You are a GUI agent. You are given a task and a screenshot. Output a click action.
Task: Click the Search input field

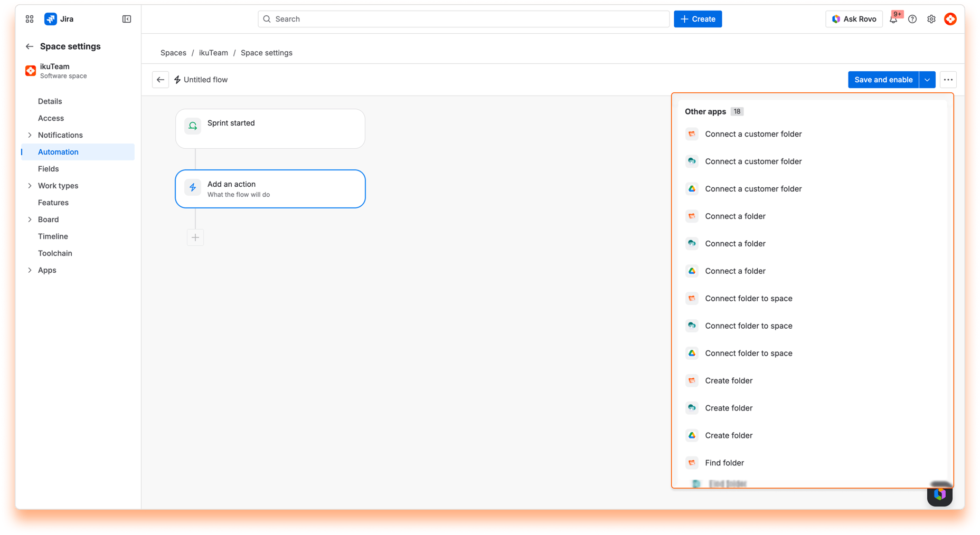(x=464, y=19)
